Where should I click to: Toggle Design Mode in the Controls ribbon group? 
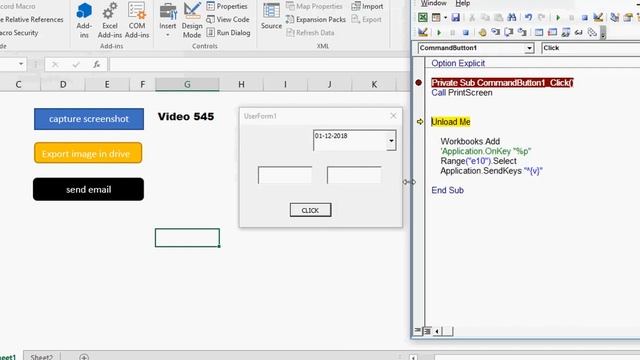[192, 20]
